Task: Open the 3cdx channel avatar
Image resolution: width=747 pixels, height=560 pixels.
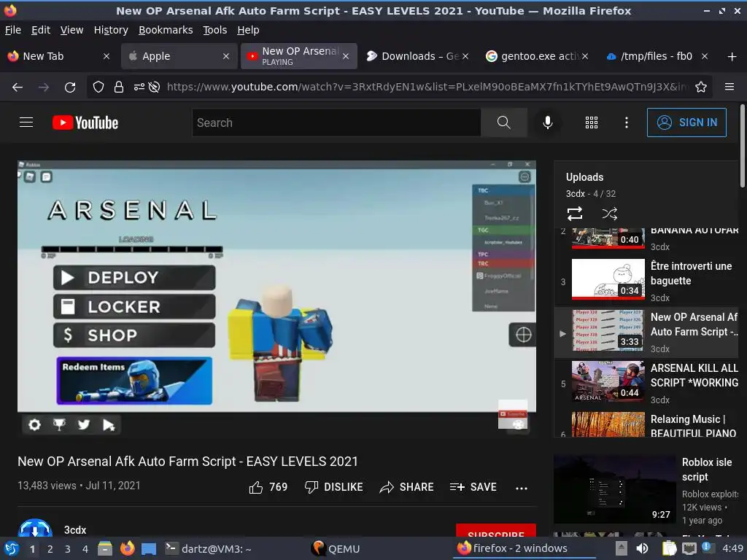Action: point(35,529)
